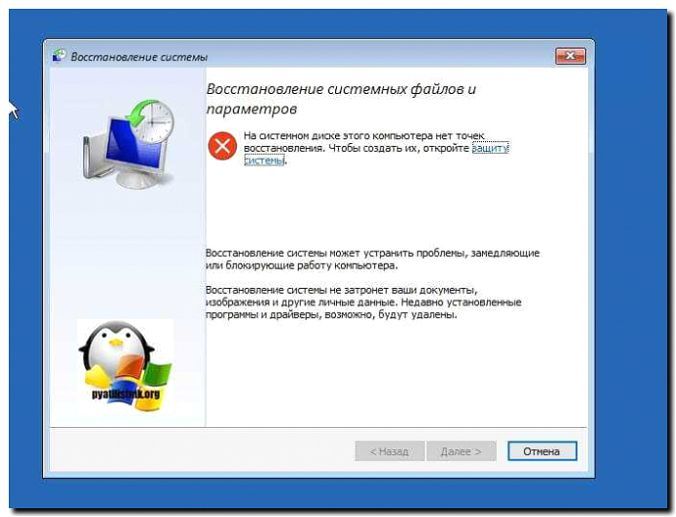The image size is (676, 517).
Task: Click the disabled < Назад button
Action: coord(390,451)
